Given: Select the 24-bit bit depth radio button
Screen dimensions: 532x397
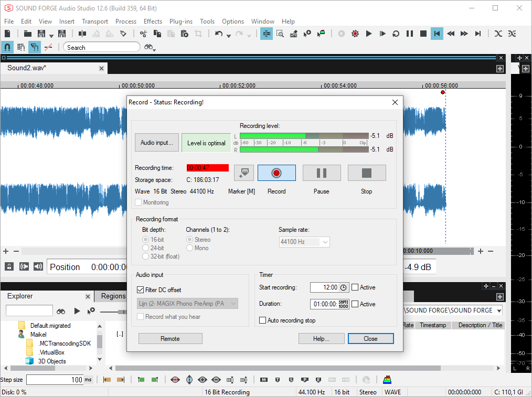Looking at the screenshot, I should pyautogui.click(x=145, y=248).
